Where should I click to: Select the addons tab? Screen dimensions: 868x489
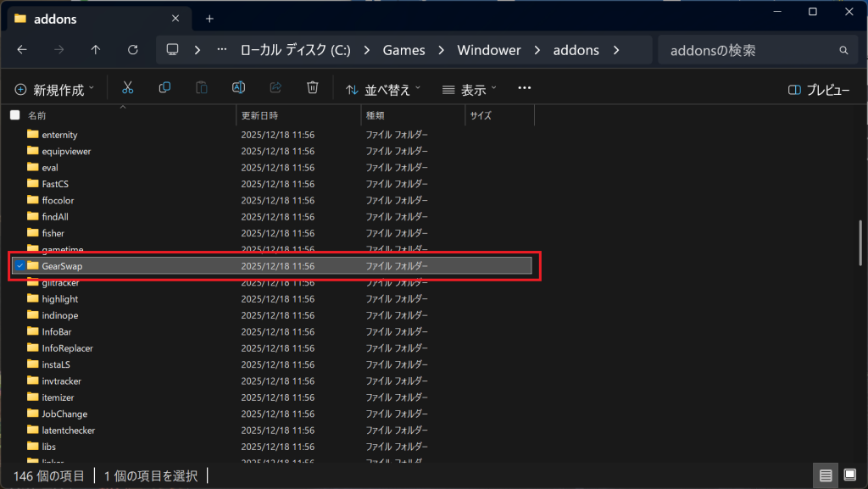(93, 19)
